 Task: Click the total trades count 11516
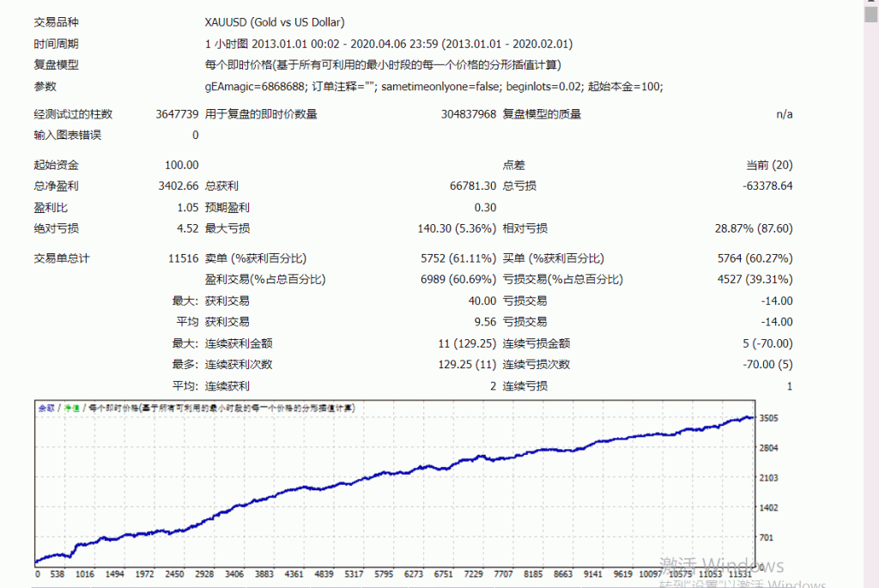tap(184, 258)
